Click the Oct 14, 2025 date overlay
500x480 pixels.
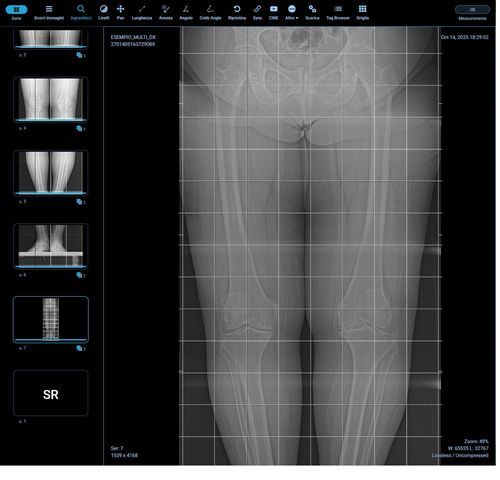[464, 37]
